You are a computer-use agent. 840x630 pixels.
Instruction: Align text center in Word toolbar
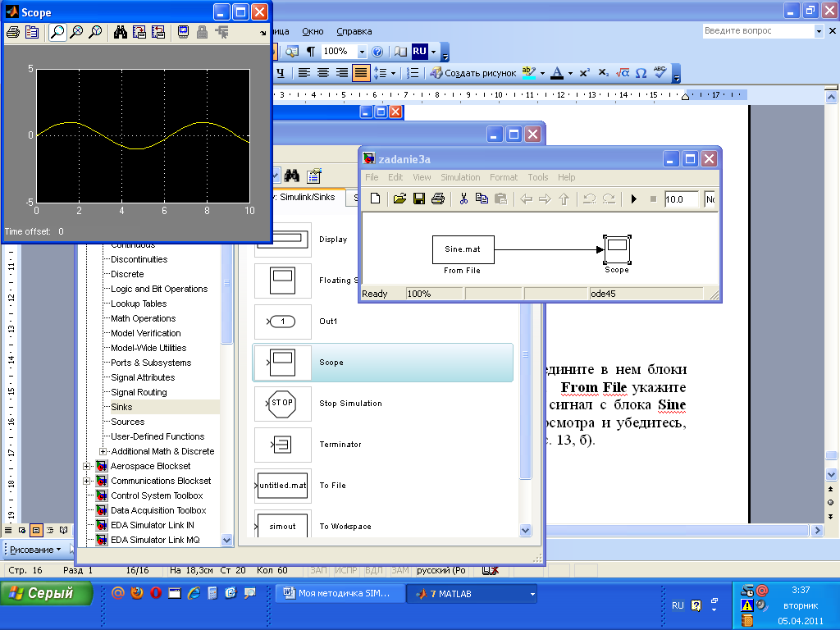click(323, 73)
